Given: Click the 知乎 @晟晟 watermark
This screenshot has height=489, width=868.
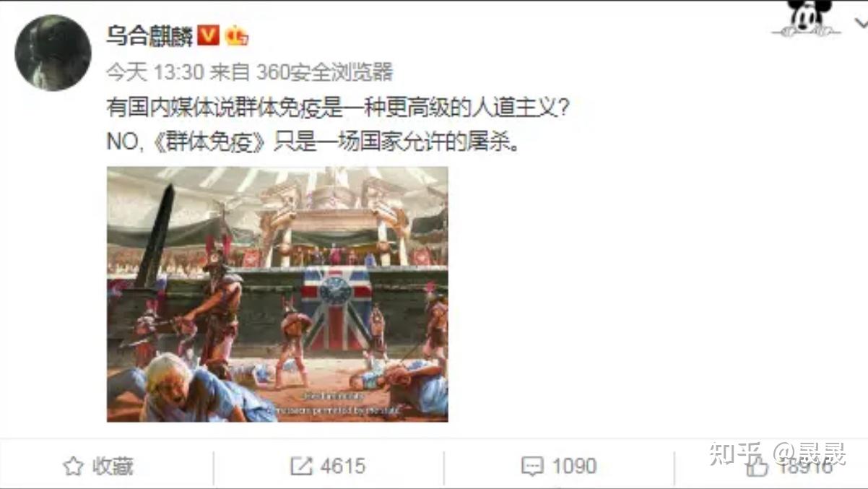Looking at the screenshot, I should click(x=777, y=454).
